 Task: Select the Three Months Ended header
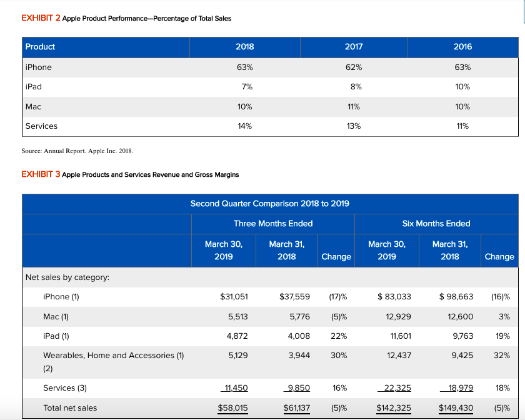[272, 223]
